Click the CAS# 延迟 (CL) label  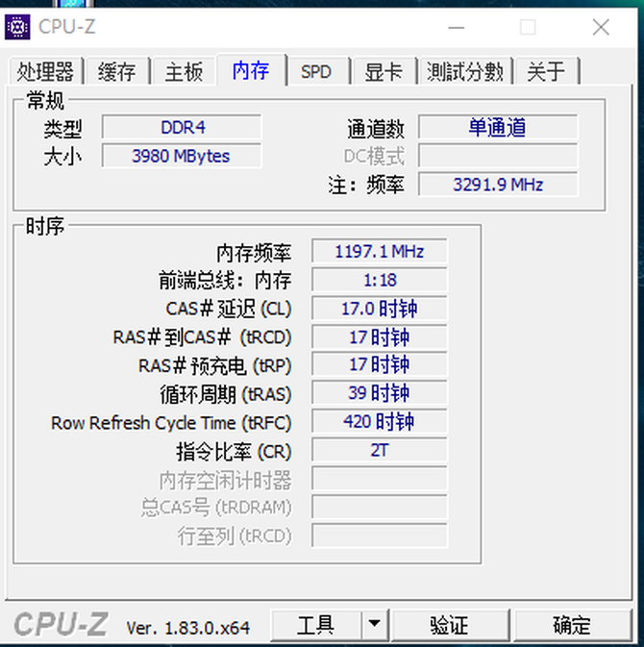point(229,309)
